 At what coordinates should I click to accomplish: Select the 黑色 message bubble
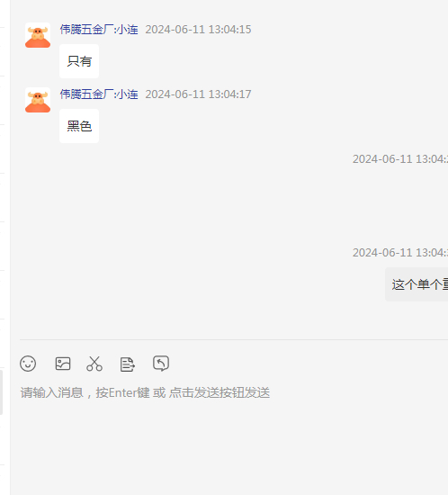click(x=79, y=126)
